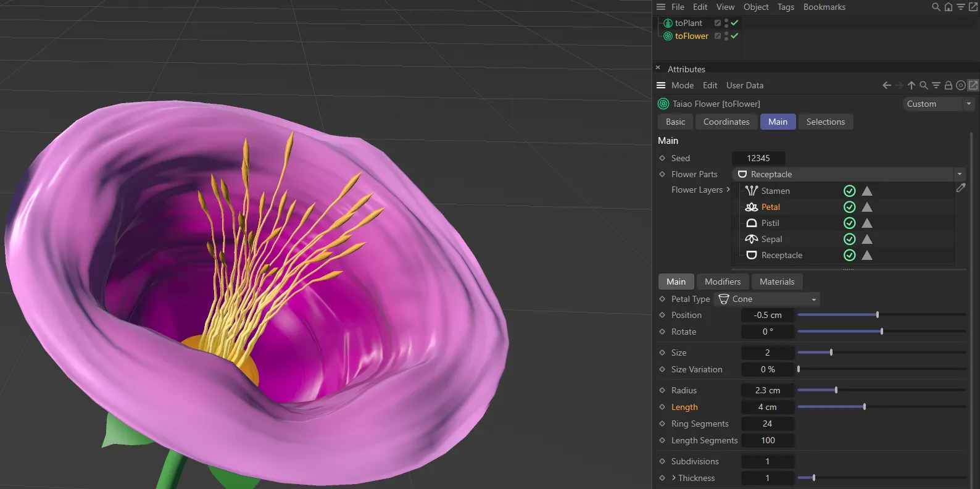980x489 pixels.
Task: Adjust the Radius slider
Action: (881, 390)
